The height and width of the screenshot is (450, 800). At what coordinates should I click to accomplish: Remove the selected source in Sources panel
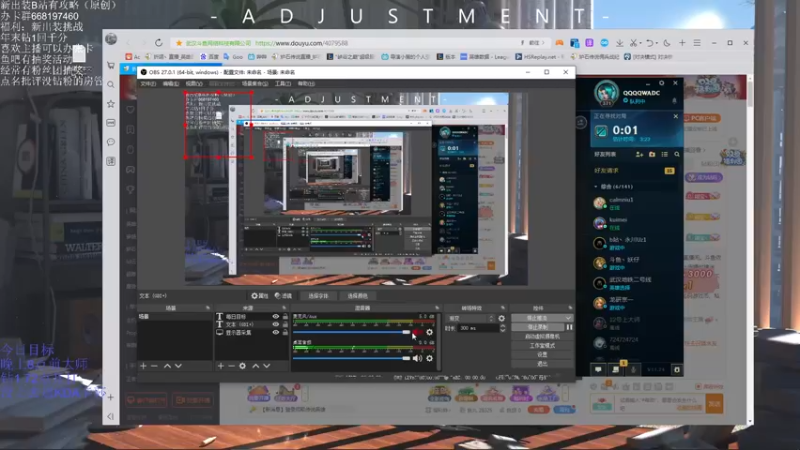pyautogui.click(x=231, y=366)
